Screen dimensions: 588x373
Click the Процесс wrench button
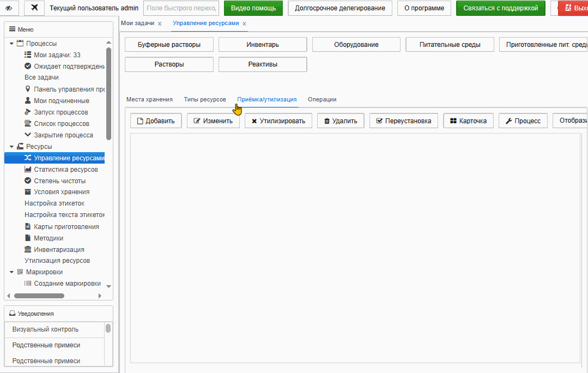523,121
